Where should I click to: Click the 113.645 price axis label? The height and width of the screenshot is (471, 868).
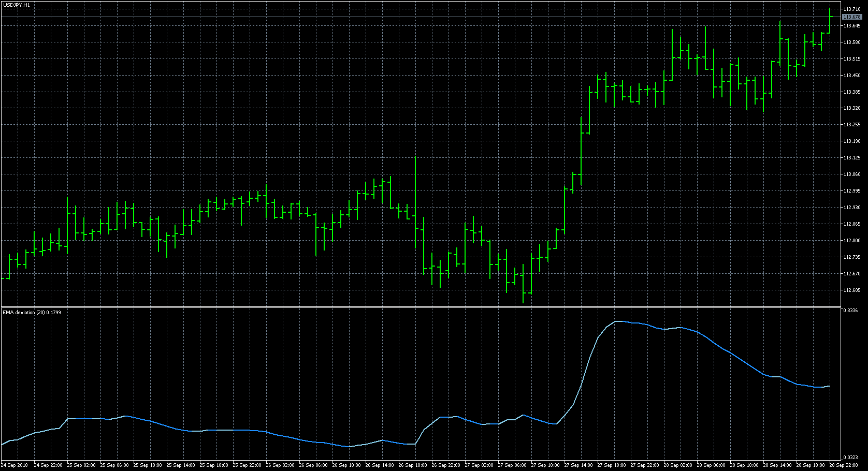pos(852,26)
